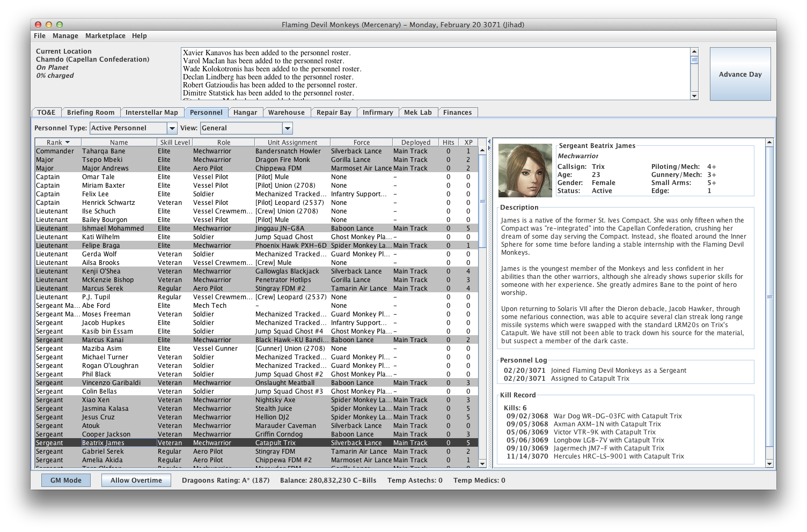Image resolution: width=807 pixels, height=532 pixels.
Task: Open the Personnel Type dropdown
Action: point(172,128)
